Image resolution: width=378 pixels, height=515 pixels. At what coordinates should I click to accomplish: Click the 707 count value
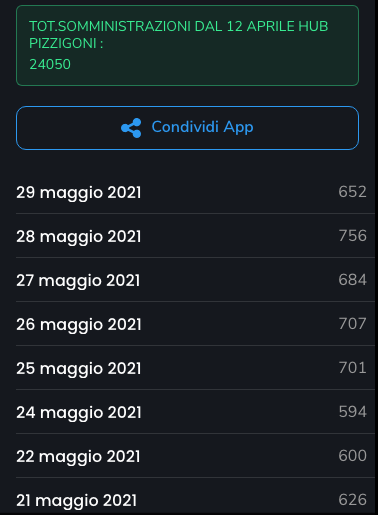point(353,324)
